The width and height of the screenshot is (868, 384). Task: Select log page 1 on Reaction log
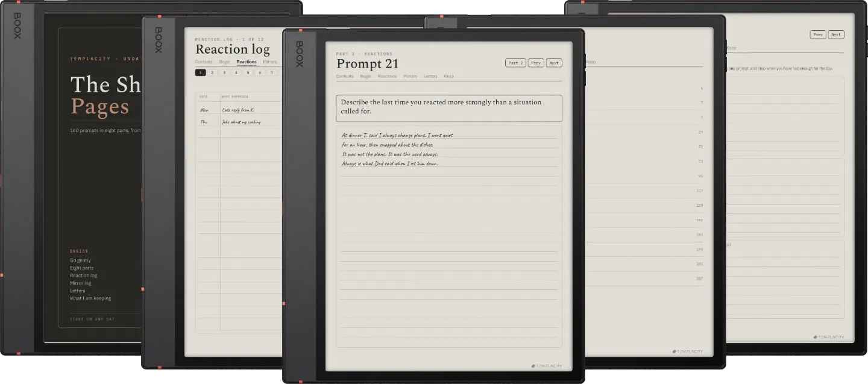pyautogui.click(x=200, y=72)
